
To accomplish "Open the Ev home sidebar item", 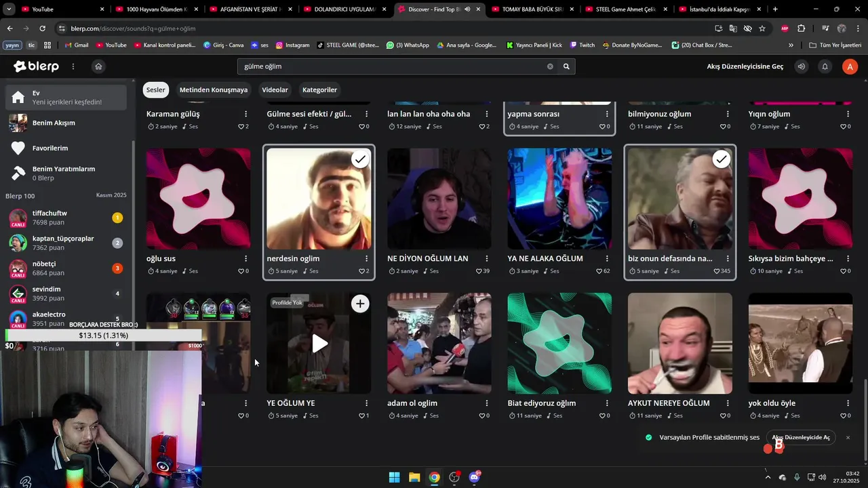I will (x=66, y=97).
